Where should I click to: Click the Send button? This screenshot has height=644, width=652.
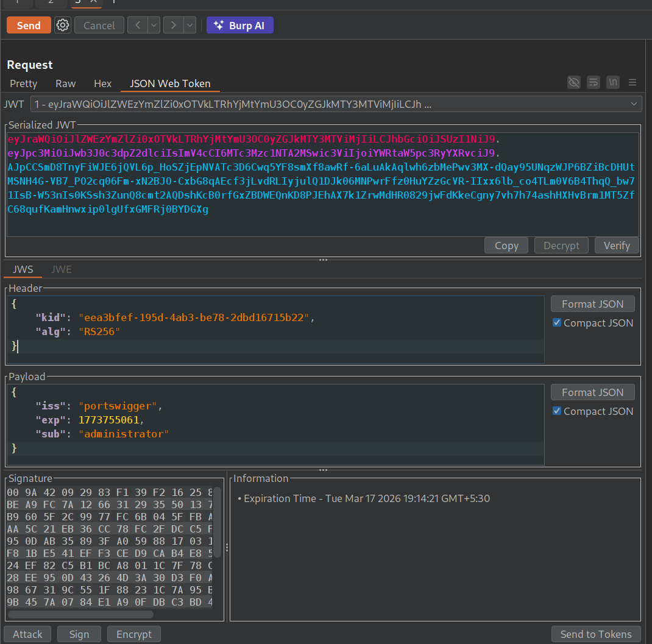[x=29, y=25]
